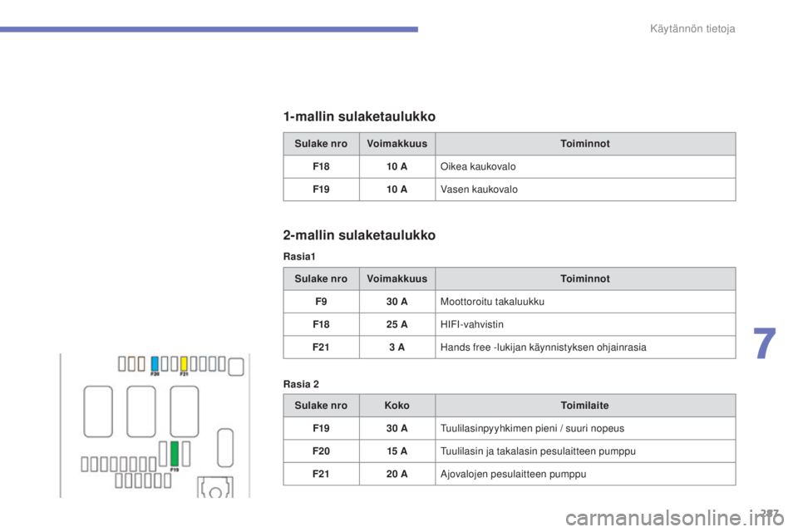Click "Moottoroitu takaluukku" cell
Screen dimensions: 798x532
coord(585,302)
